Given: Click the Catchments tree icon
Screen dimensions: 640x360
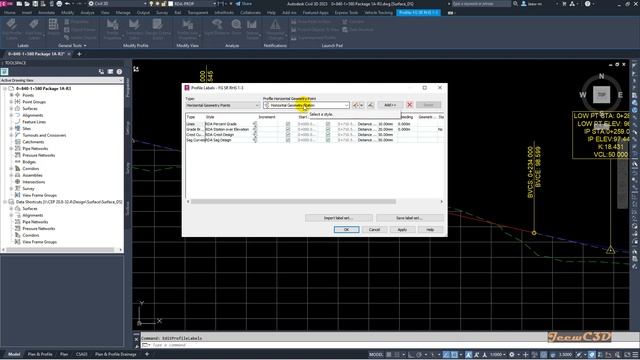Looking at the screenshot, I should 18,142.
